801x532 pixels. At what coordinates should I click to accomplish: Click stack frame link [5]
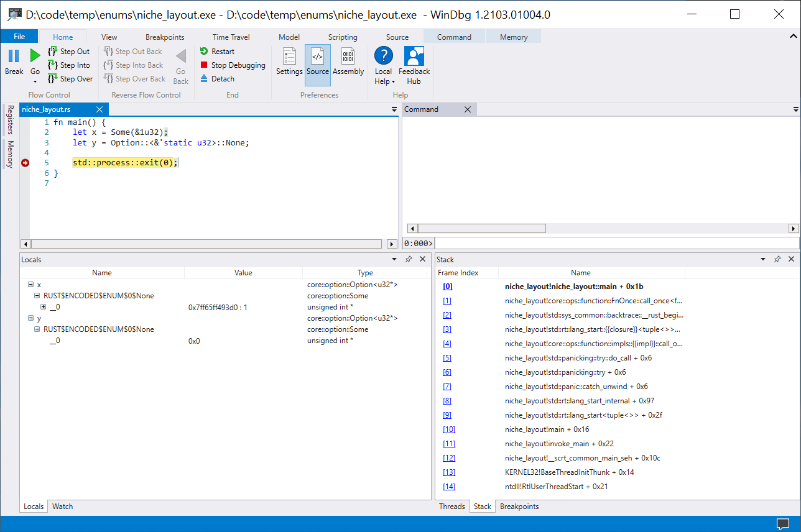tap(447, 358)
